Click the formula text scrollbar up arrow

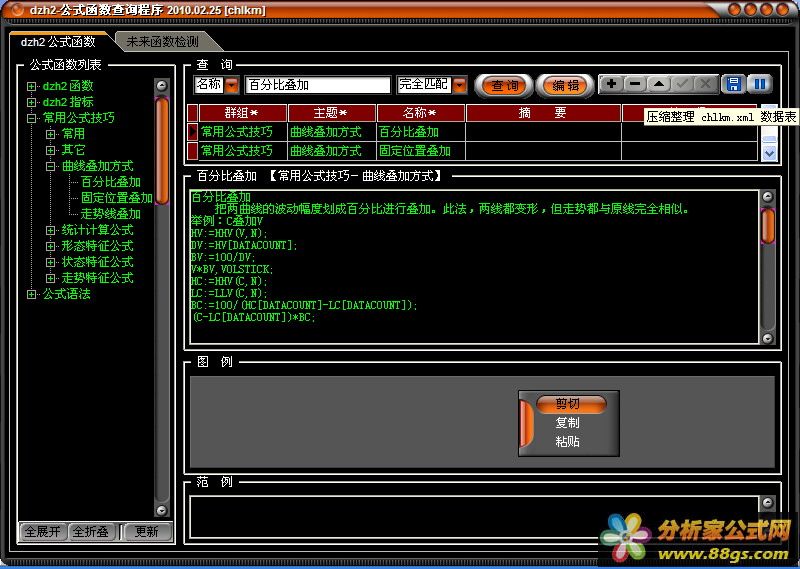pyautogui.click(x=767, y=197)
